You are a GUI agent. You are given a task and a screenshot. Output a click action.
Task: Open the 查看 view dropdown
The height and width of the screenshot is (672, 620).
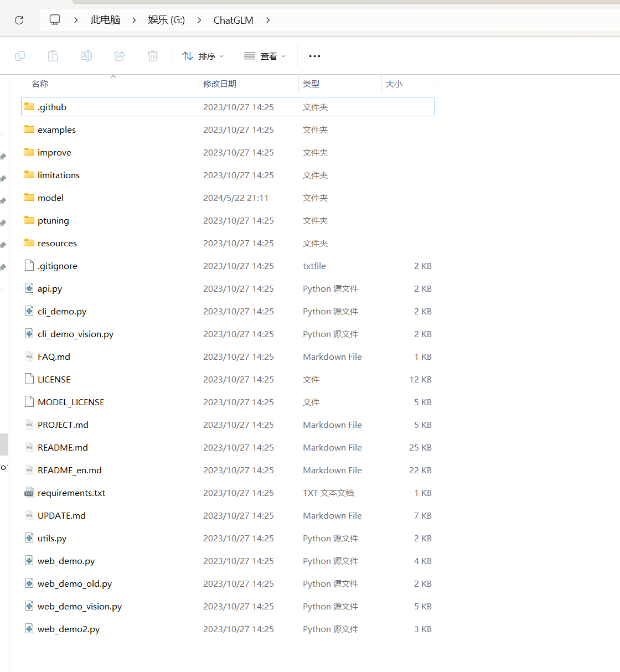(x=265, y=56)
